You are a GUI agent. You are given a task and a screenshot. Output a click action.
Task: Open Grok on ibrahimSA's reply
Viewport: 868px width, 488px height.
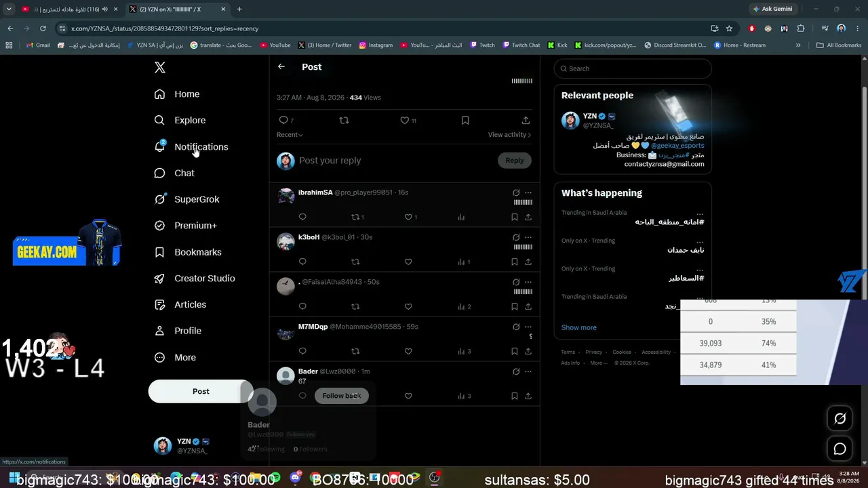[x=516, y=192]
